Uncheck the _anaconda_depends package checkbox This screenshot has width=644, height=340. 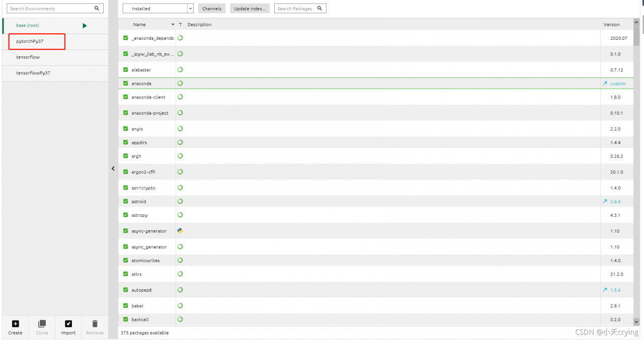tap(126, 38)
